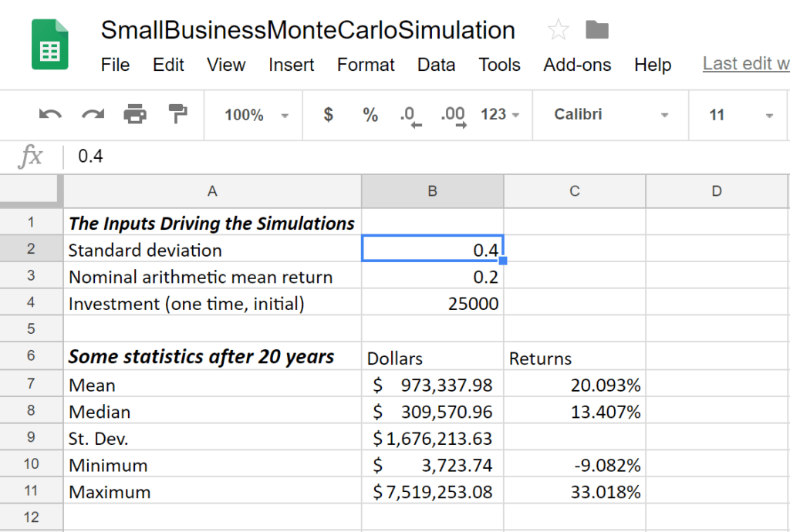Apply currency format with the dollar icon
This screenshot has height=532, width=790.
(x=327, y=114)
